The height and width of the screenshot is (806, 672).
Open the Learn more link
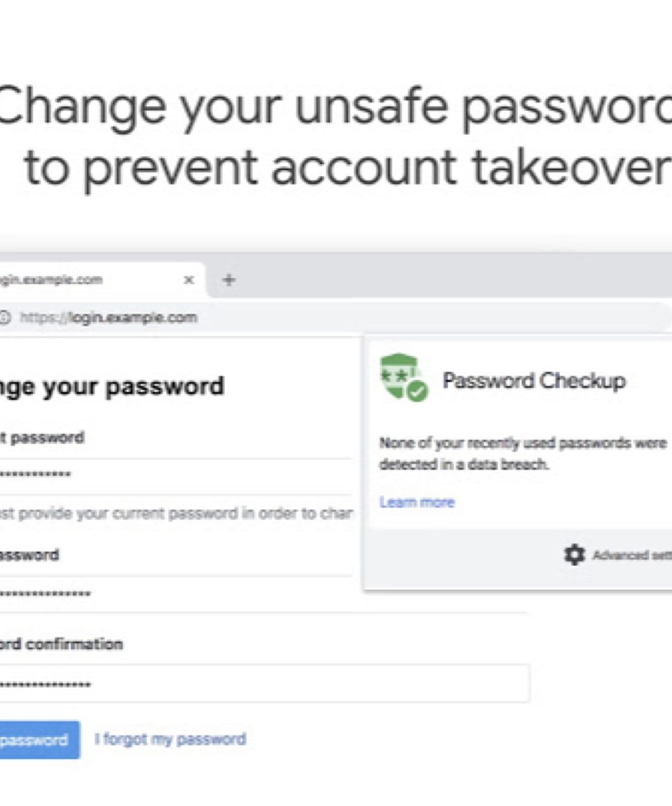417,502
